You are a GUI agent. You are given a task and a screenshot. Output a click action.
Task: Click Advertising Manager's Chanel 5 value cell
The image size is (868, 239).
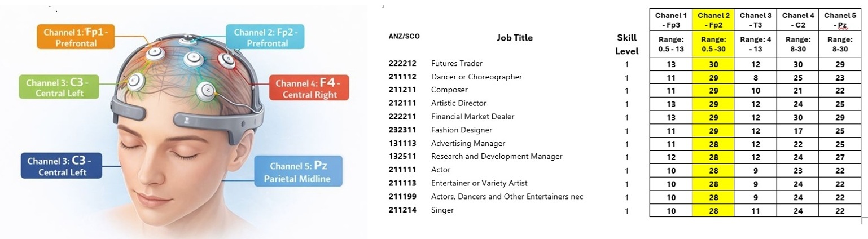tap(840, 144)
